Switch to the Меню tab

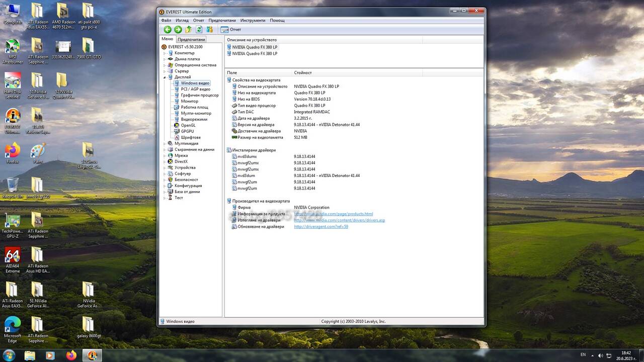point(167,39)
